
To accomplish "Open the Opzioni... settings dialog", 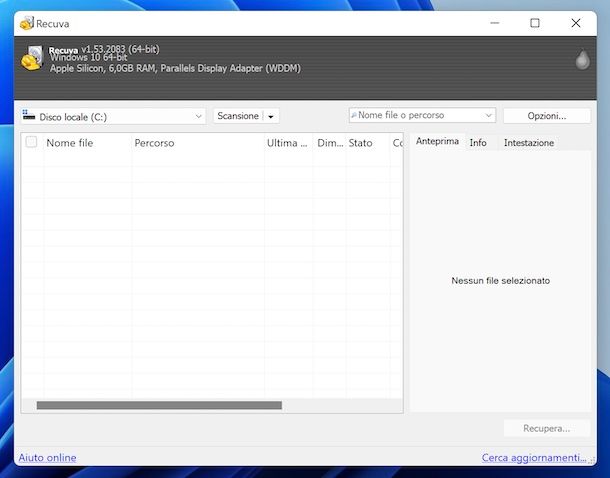I will 547,116.
